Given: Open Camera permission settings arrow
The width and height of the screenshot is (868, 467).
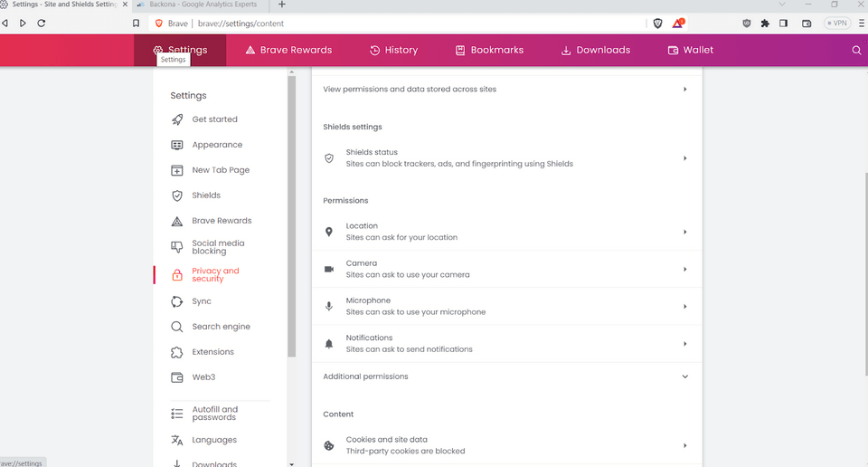Looking at the screenshot, I should [x=684, y=270].
